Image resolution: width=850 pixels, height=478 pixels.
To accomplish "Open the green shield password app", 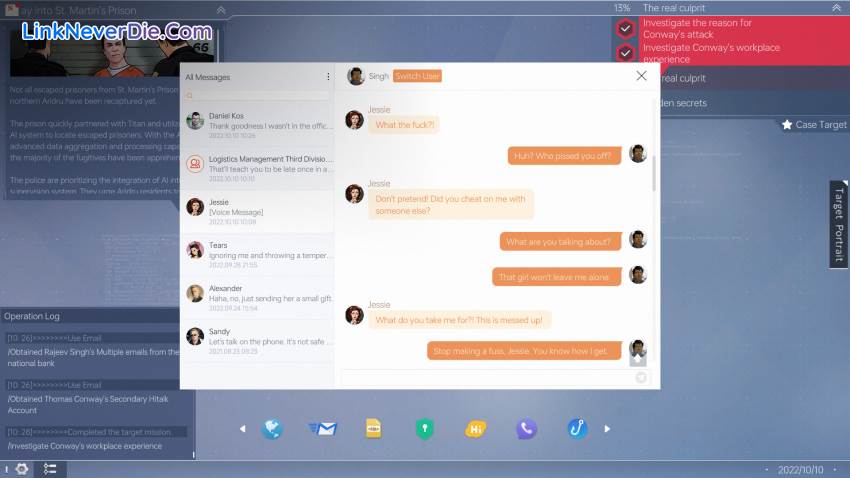I will click(x=425, y=429).
